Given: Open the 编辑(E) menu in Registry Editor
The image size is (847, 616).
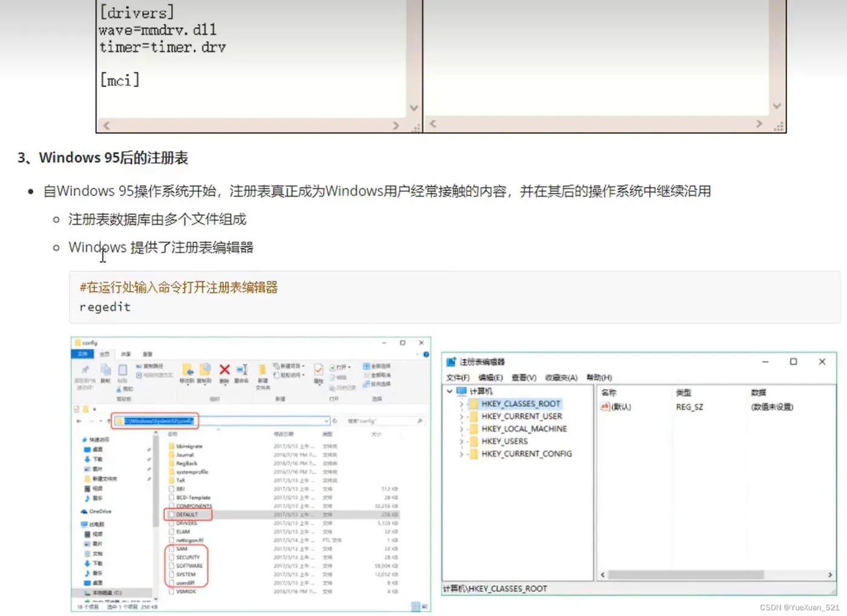Looking at the screenshot, I should [x=491, y=378].
